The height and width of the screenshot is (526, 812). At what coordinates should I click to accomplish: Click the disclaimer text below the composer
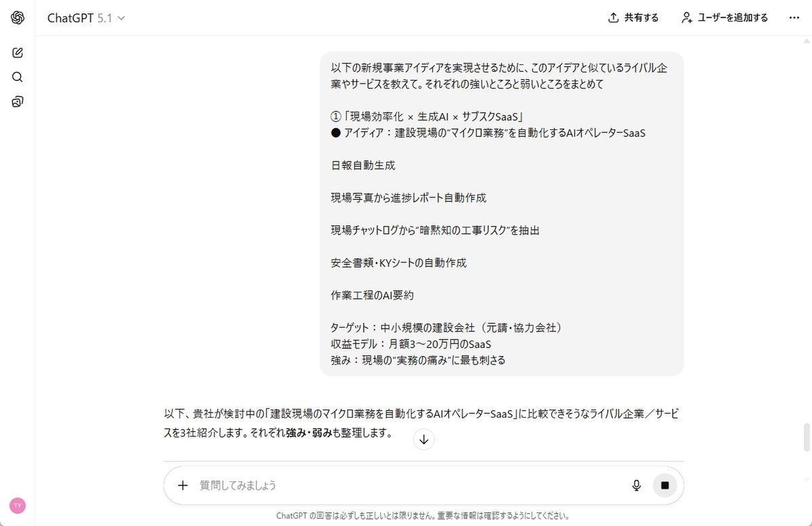423,516
